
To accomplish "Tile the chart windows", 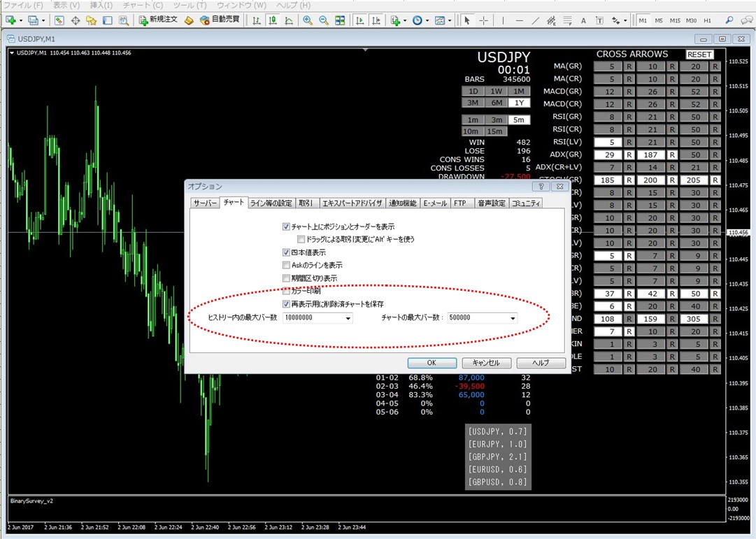I will [x=340, y=20].
